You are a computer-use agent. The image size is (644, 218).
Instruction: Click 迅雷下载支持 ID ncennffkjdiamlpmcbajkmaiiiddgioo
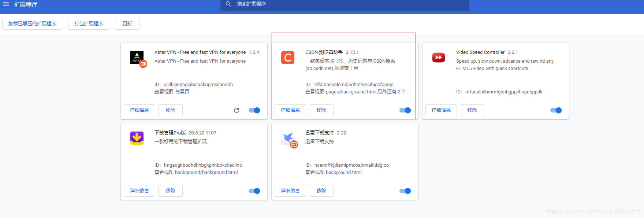tap(351, 165)
